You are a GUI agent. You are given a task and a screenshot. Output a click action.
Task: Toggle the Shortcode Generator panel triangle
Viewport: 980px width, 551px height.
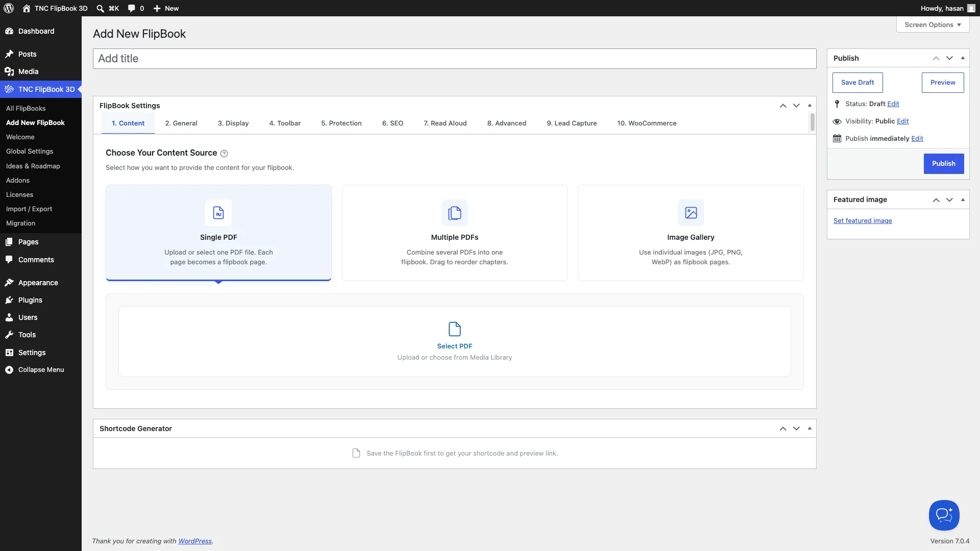(x=810, y=429)
